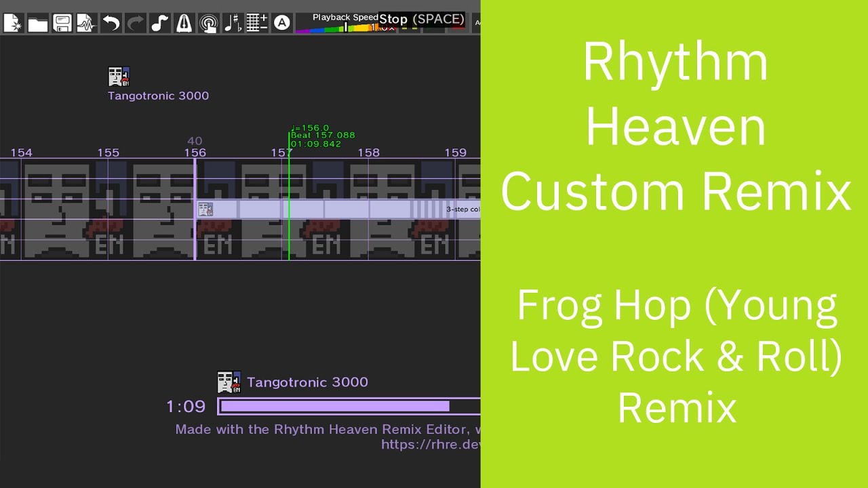Click the purple marker labeled 40

195,141
